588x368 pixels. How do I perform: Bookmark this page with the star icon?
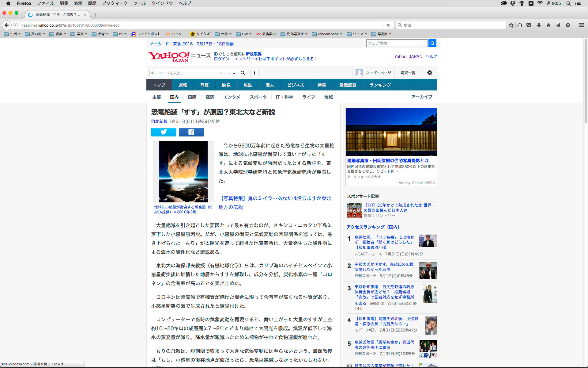pos(511,25)
